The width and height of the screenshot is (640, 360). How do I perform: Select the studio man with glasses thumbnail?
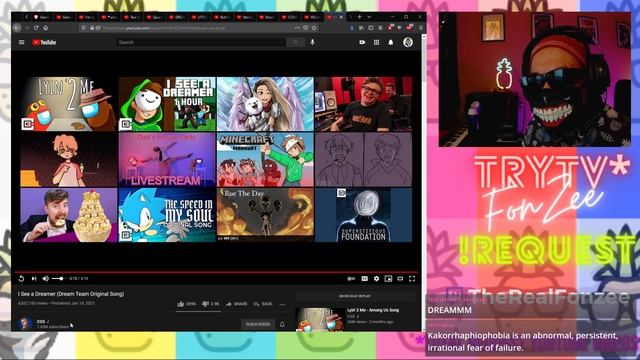364,104
